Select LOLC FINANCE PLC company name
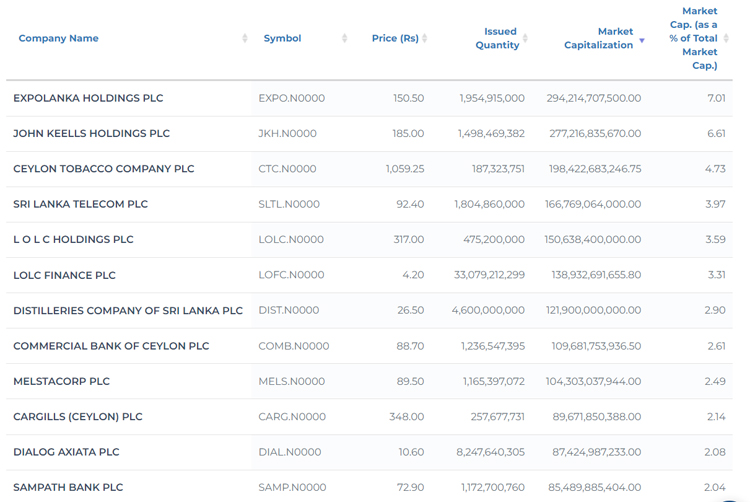750x502 pixels. click(x=64, y=275)
